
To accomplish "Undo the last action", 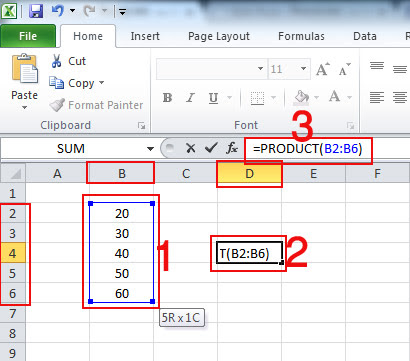I will point(58,11).
